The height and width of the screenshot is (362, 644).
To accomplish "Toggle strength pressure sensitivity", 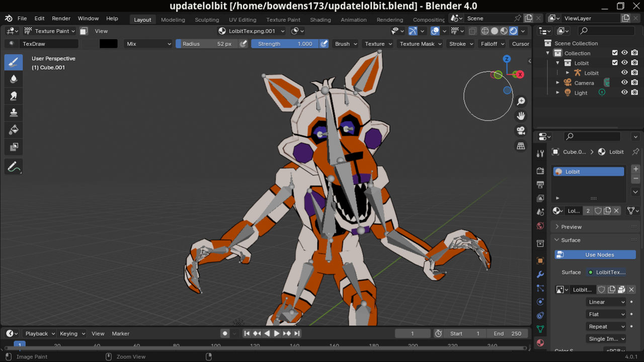I will (x=325, y=44).
